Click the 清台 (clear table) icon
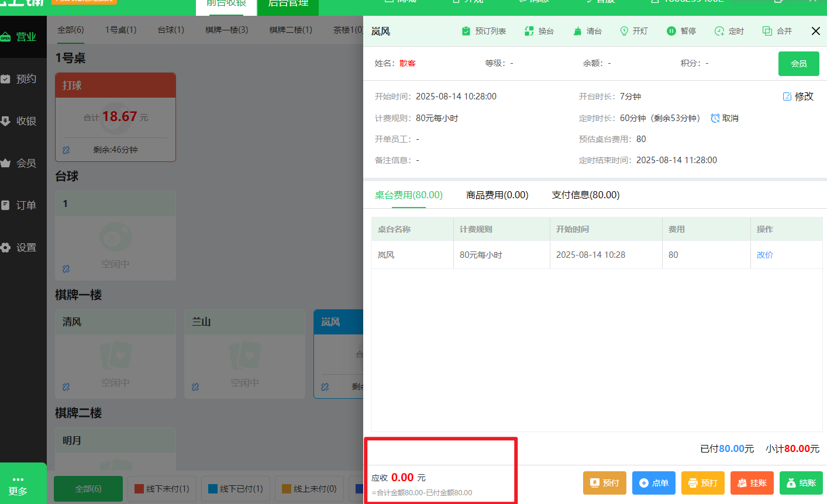 [x=587, y=31]
